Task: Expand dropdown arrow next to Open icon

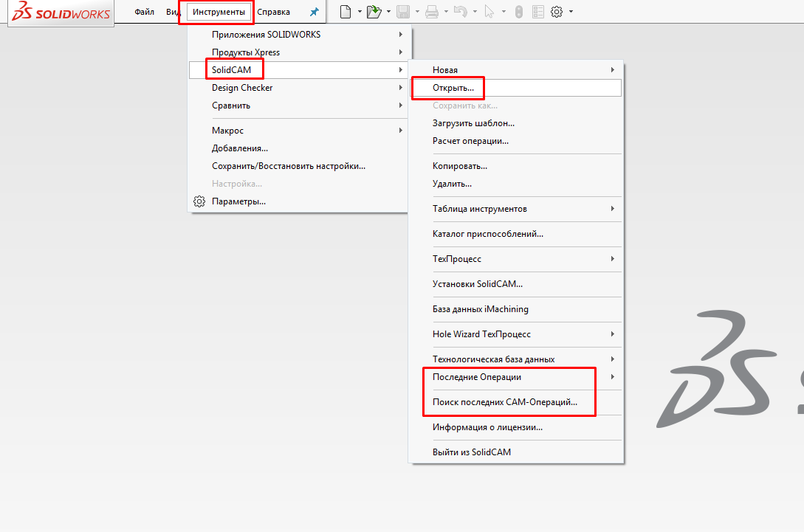Action: pos(388,11)
